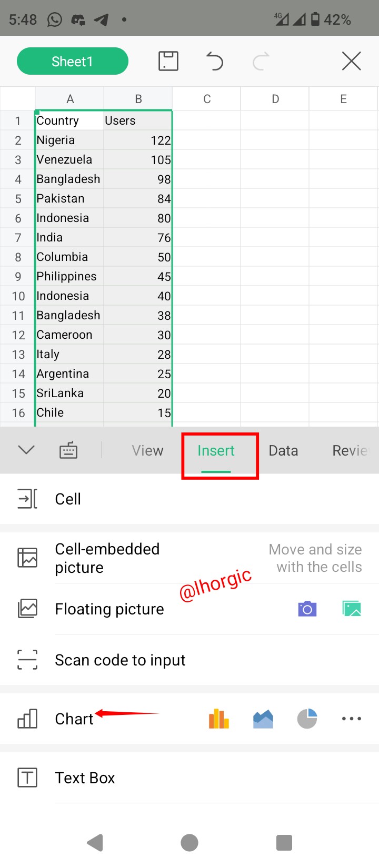Pick a floating picture from the gallery icon
Image resolution: width=379 pixels, height=868 pixels.
click(352, 609)
